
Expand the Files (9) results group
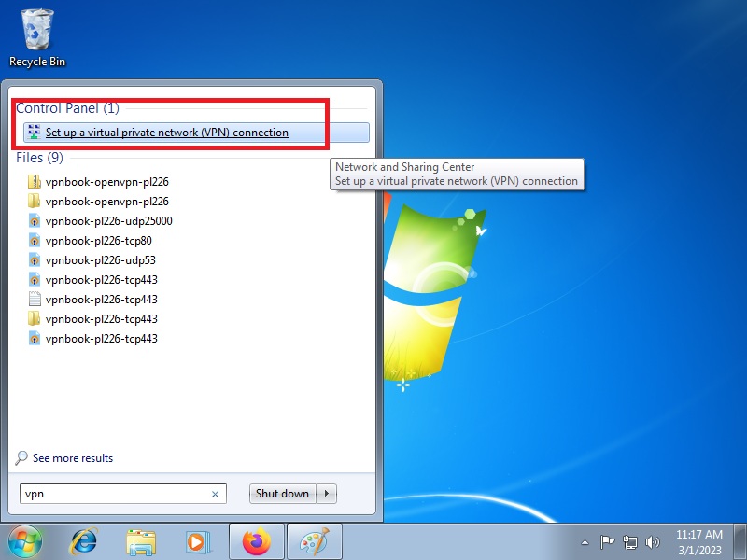pos(40,158)
